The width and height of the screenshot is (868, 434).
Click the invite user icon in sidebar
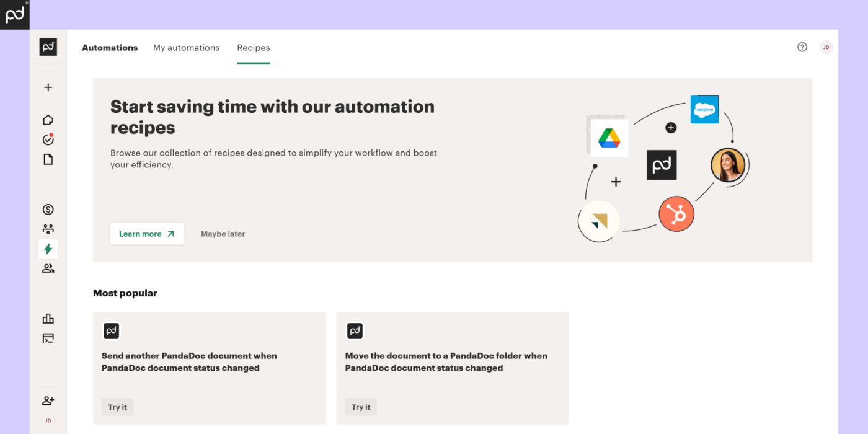tap(48, 401)
